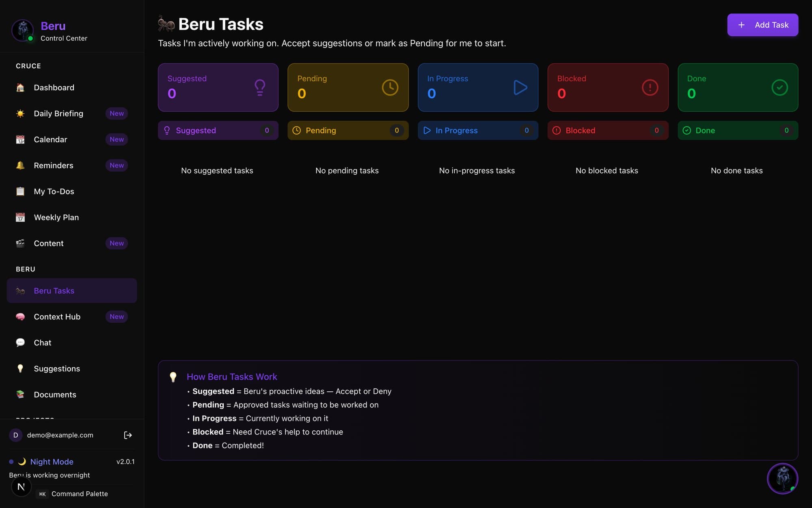Click the ant icon beside Beru Tasks
Screen dimensions: 812x508
point(20,291)
